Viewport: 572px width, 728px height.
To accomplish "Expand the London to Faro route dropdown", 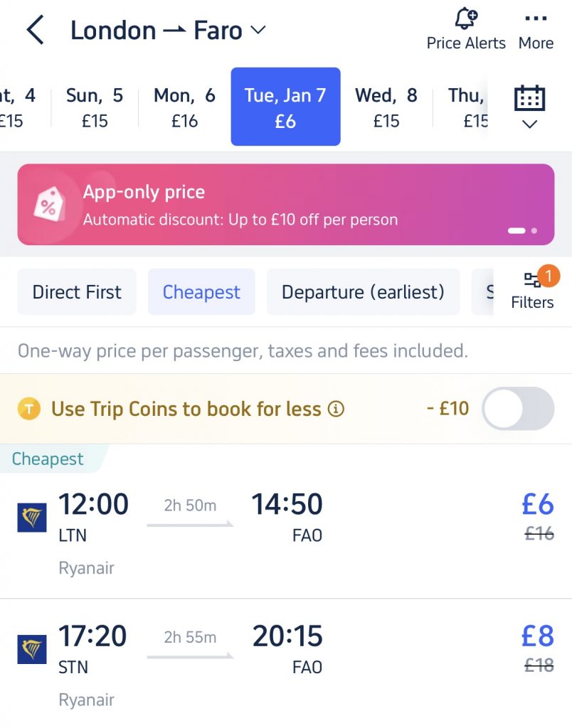I will click(x=258, y=30).
